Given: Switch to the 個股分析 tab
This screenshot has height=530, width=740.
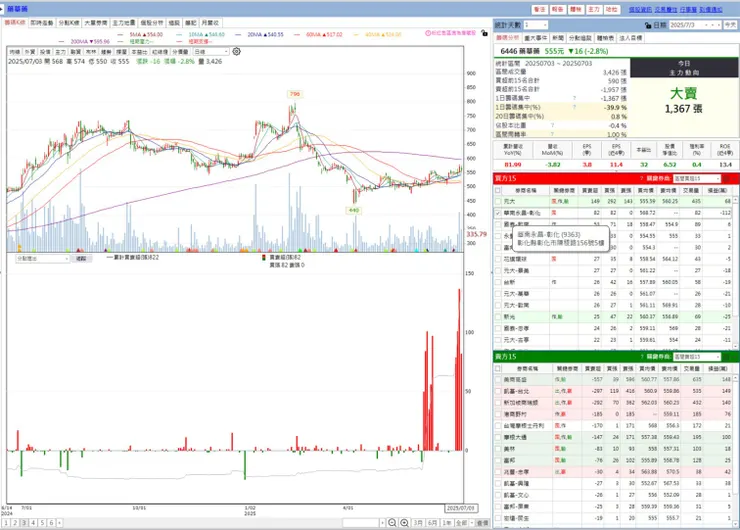Looking at the screenshot, I should tap(152, 23).
